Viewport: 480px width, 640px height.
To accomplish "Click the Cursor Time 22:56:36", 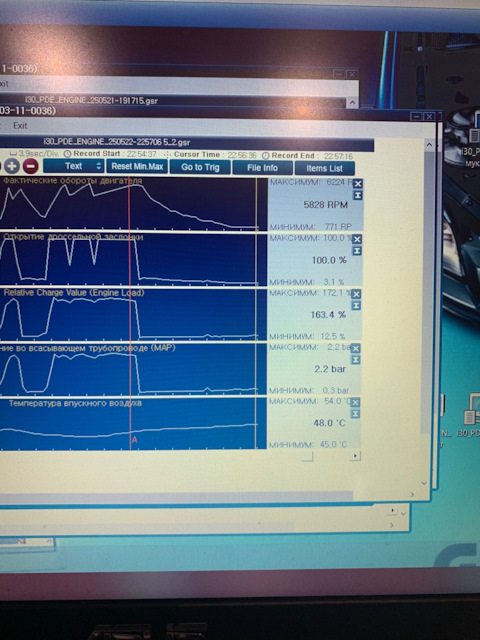I will click(242, 155).
